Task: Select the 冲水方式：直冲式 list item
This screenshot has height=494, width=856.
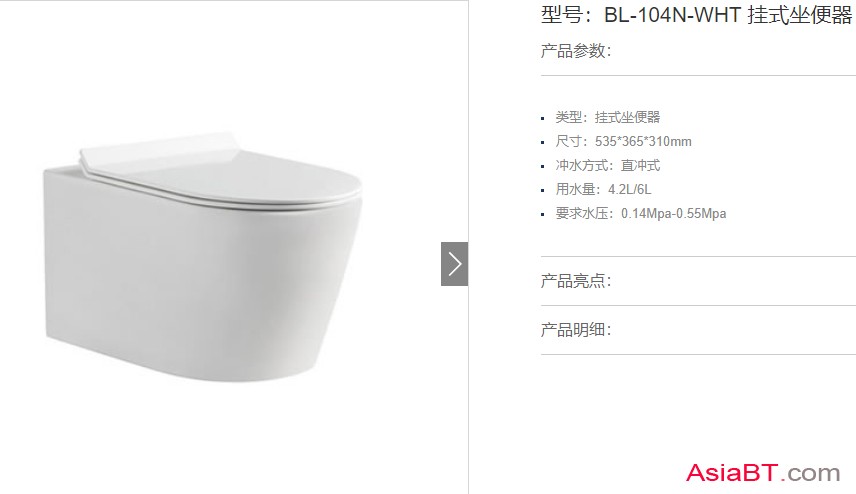Action: (x=608, y=165)
